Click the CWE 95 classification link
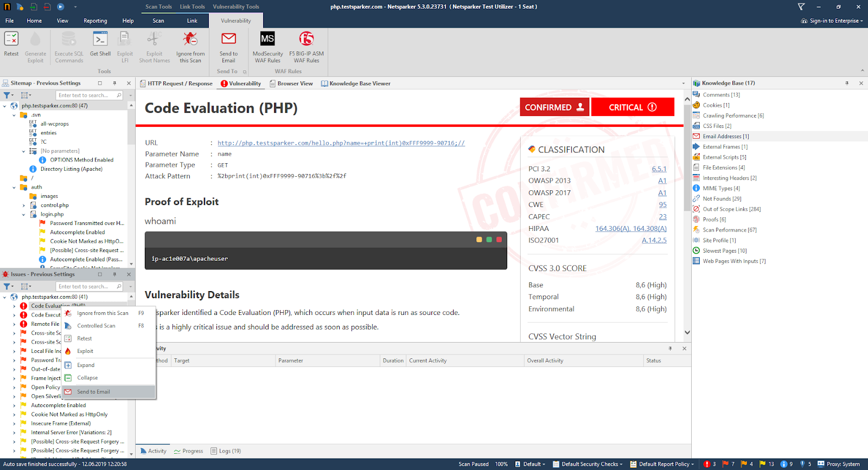 pos(662,205)
